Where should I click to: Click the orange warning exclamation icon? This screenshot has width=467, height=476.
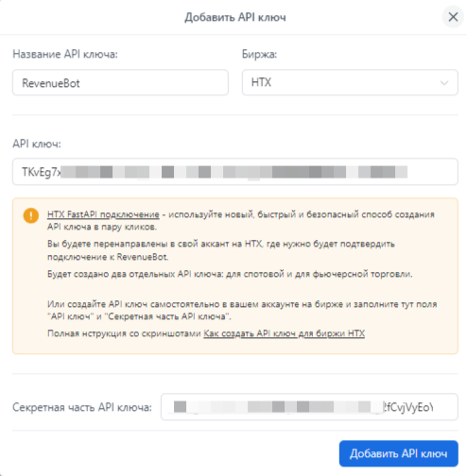pyautogui.click(x=31, y=215)
